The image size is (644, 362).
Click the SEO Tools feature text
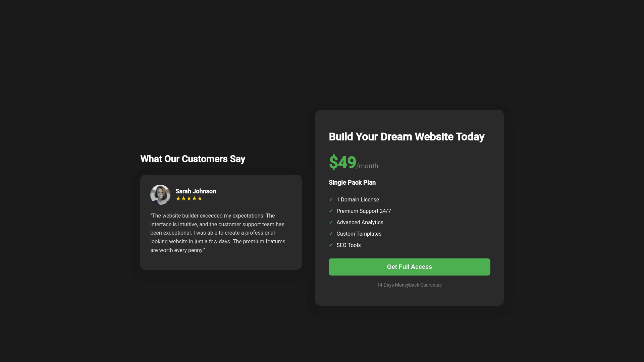(348, 245)
